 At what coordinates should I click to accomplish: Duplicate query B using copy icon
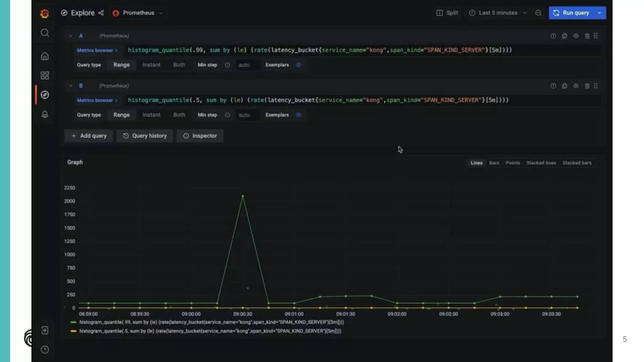point(564,86)
